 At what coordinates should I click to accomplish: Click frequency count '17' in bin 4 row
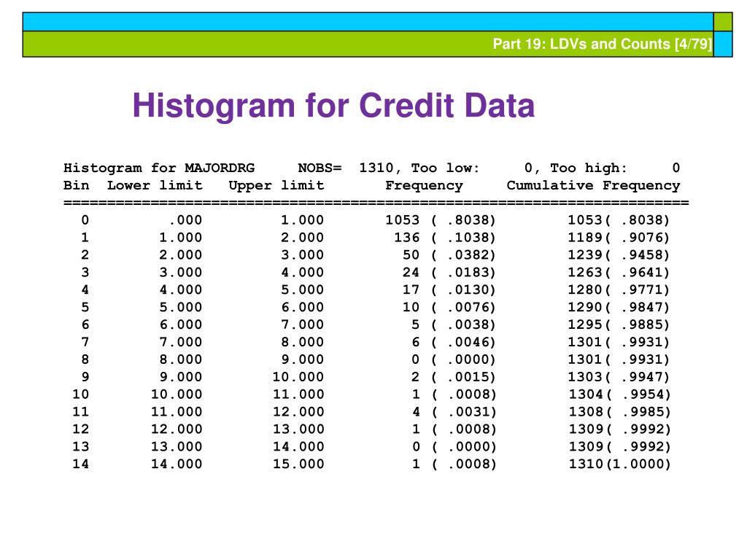click(411, 289)
